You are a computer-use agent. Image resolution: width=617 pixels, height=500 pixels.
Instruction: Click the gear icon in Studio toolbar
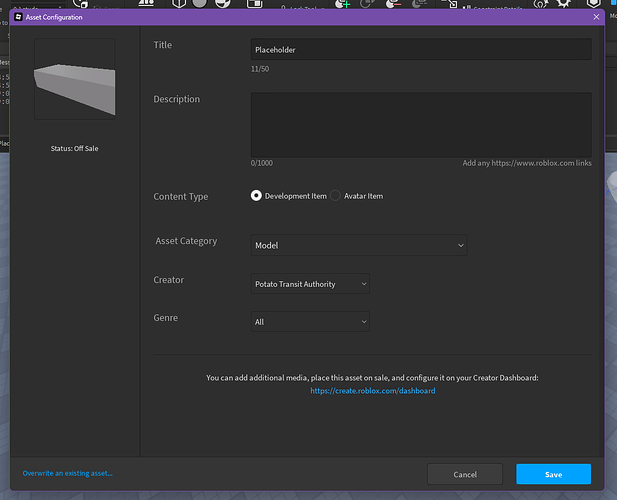click(563, 4)
